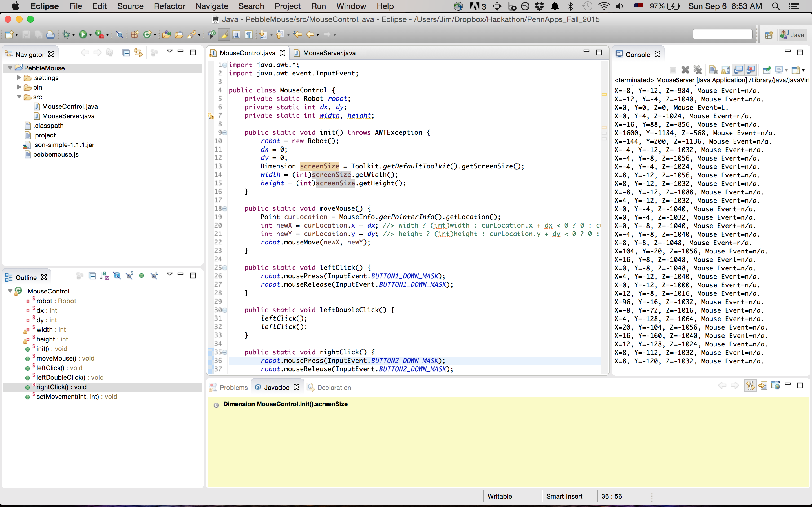Click the Debug bug icon
The height and width of the screenshot is (507, 812).
click(67, 35)
